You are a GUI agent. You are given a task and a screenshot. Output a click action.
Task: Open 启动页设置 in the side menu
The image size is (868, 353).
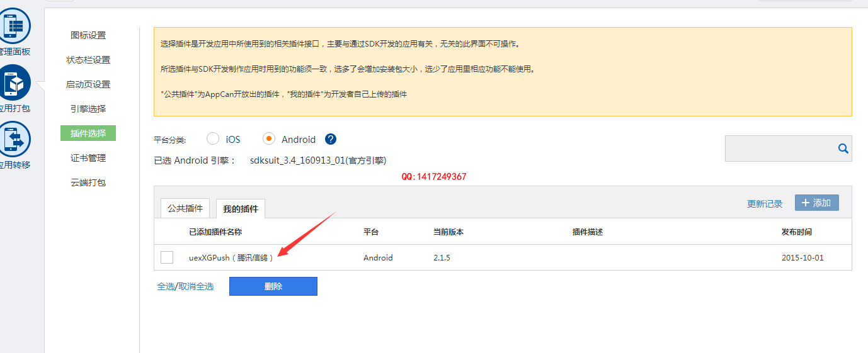tap(88, 84)
